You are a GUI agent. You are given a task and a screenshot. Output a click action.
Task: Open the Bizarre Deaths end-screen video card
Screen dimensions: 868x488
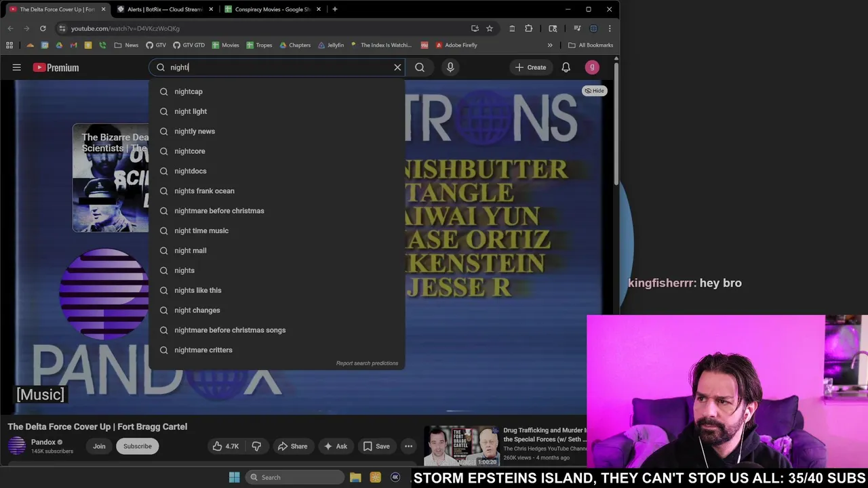click(111, 178)
